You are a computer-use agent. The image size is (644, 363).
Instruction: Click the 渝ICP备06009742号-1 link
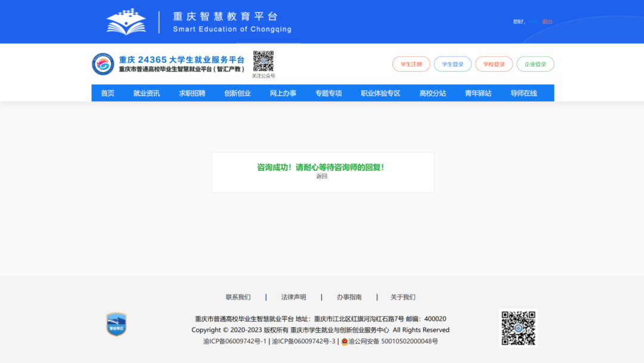coord(234,342)
